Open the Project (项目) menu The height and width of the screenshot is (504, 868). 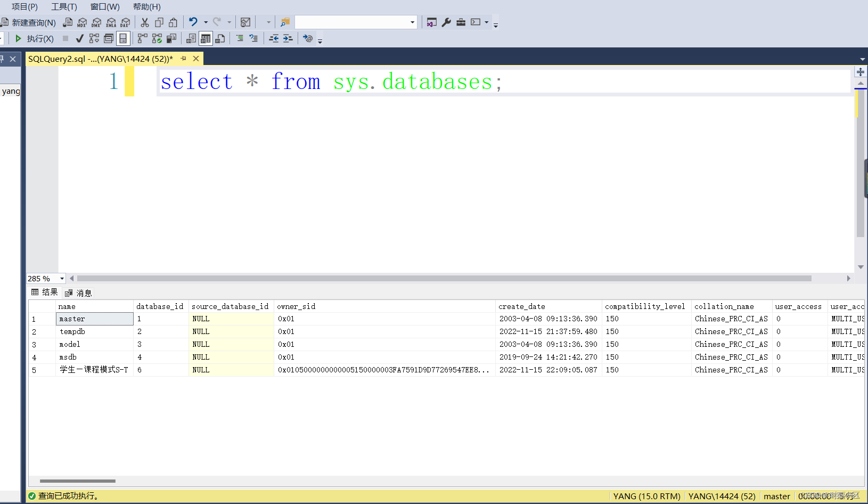tap(24, 6)
